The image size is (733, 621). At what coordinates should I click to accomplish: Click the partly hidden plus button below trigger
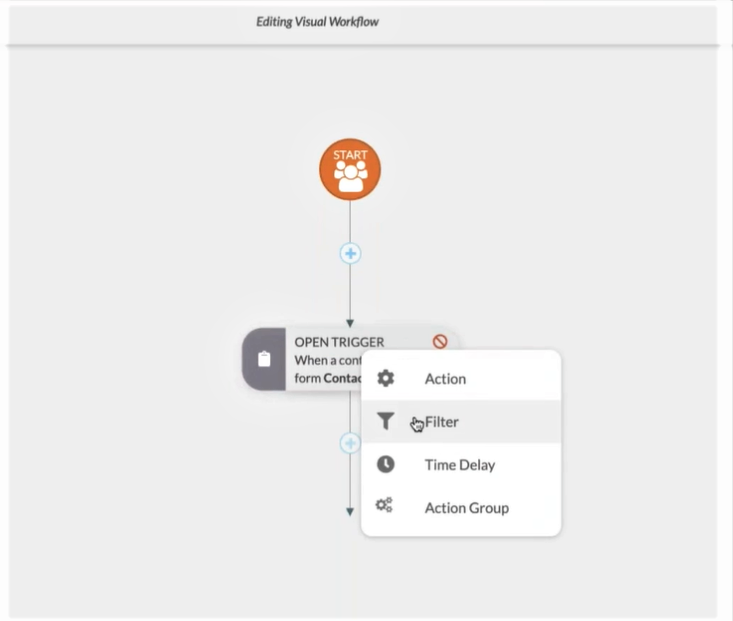[x=350, y=443]
